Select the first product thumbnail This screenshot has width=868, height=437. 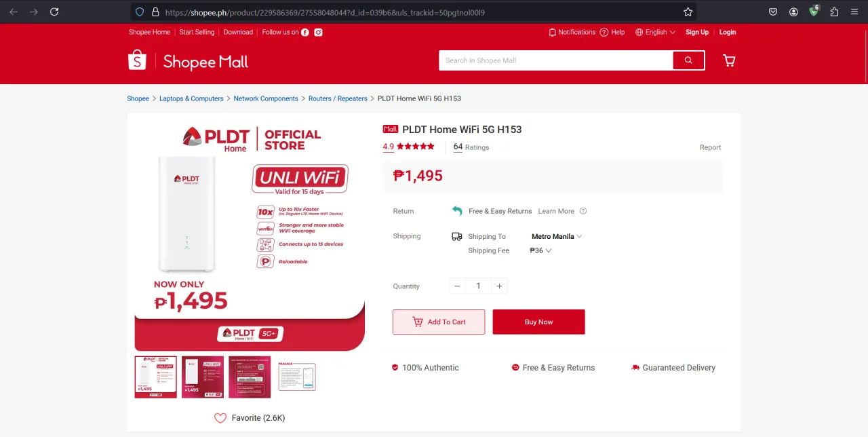pyautogui.click(x=155, y=377)
